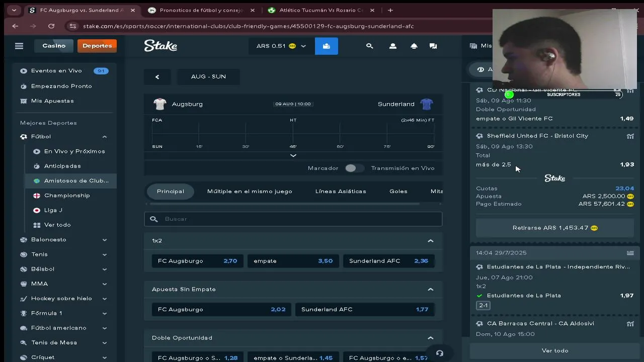The width and height of the screenshot is (644, 362).
Task: Switch to the Atlético Tucumán Vs Rosario browser tab
Action: coord(320,10)
